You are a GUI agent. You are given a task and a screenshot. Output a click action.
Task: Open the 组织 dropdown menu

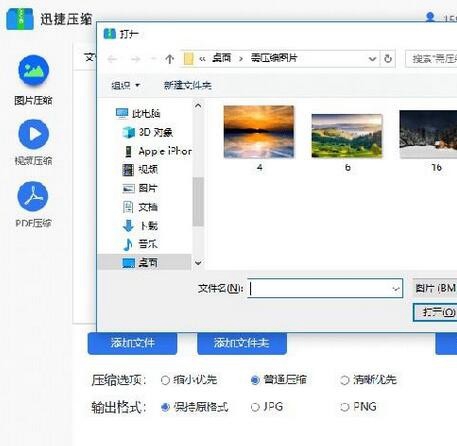[125, 86]
